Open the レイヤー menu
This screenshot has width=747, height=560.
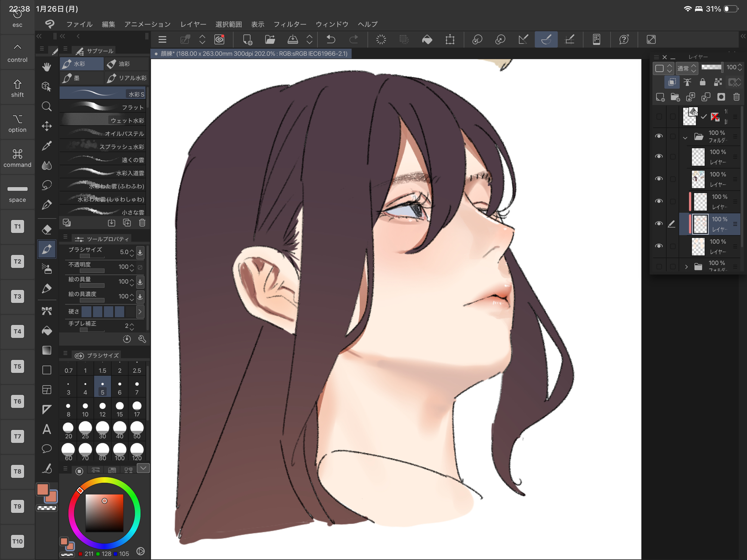(193, 24)
